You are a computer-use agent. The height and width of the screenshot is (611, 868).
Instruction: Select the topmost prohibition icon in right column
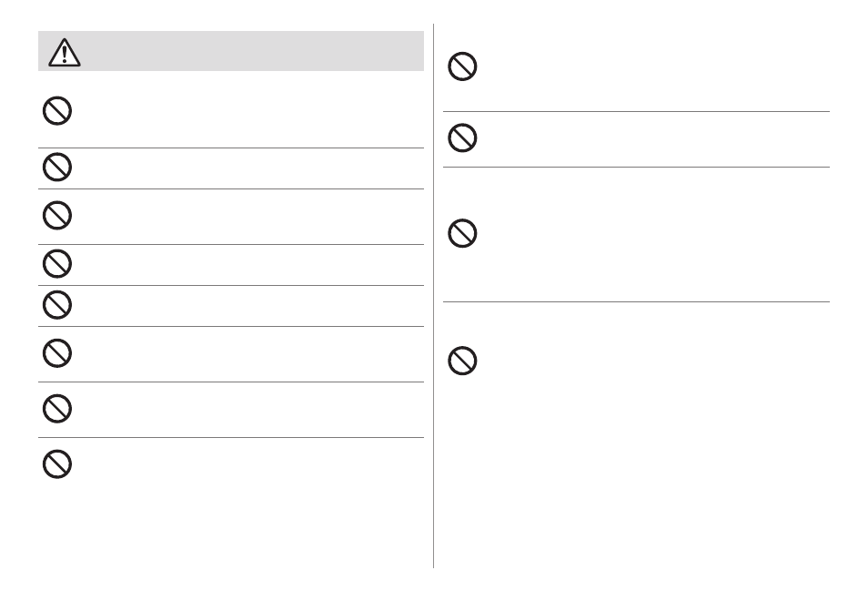462,66
